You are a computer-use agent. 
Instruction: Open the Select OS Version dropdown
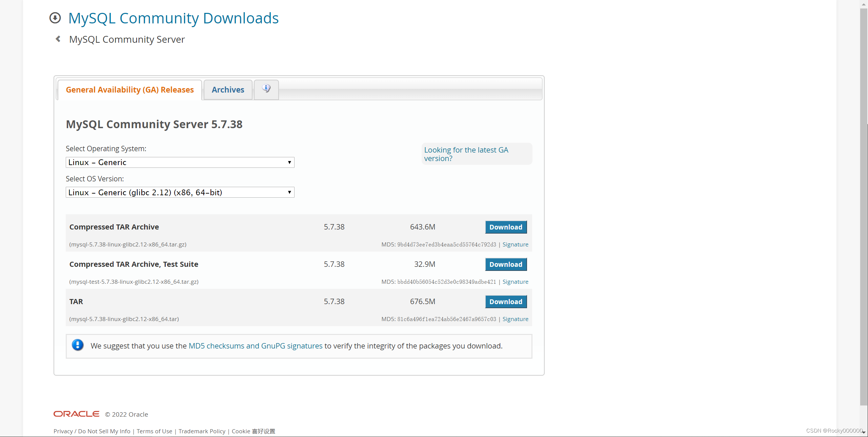pyautogui.click(x=180, y=193)
